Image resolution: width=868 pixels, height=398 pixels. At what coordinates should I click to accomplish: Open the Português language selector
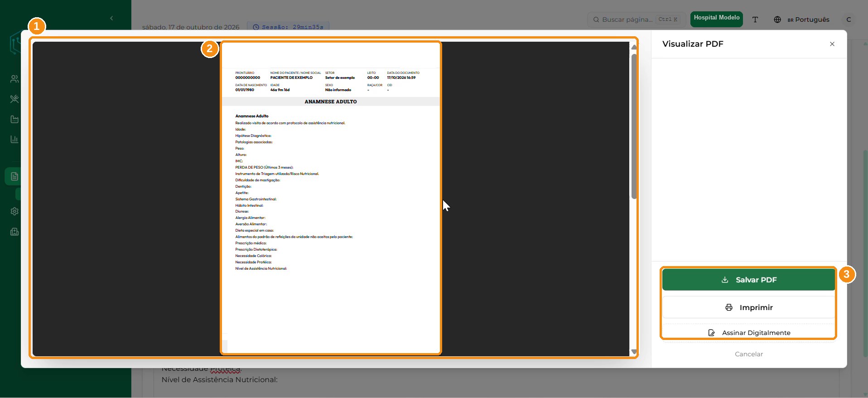click(x=801, y=19)
